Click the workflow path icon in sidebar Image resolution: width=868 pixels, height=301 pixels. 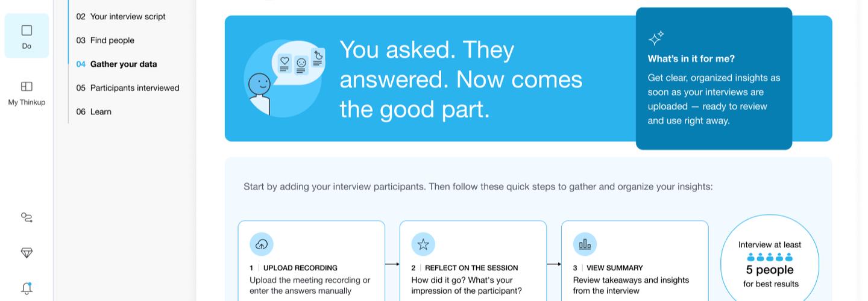coord(27,217)
